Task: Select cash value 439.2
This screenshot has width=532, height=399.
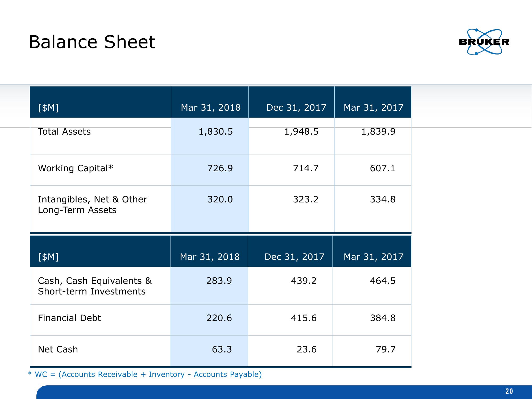Action: [304, 281]
